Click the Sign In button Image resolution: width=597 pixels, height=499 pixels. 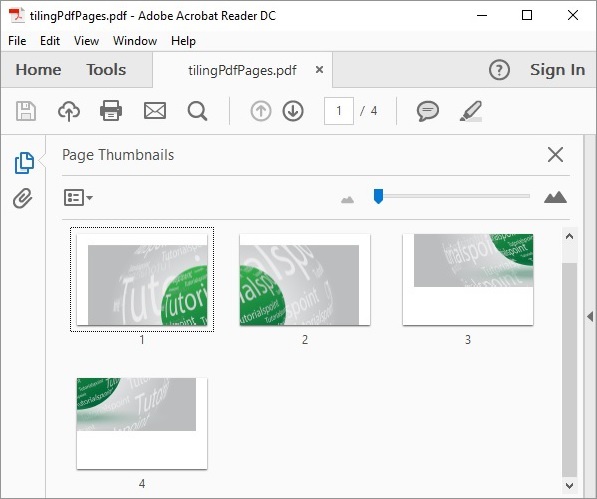[x=557, y=70]
